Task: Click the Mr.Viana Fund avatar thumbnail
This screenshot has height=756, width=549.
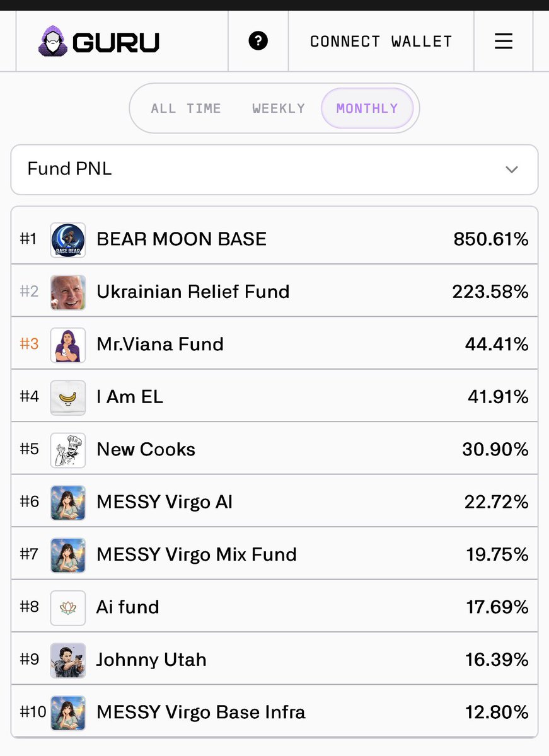Action: pos(68,345)
